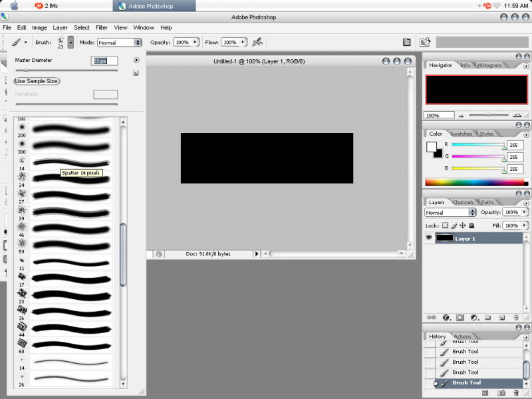Toggle airbrush capabilities in options bar
The image size is (532, 399).
257,42
